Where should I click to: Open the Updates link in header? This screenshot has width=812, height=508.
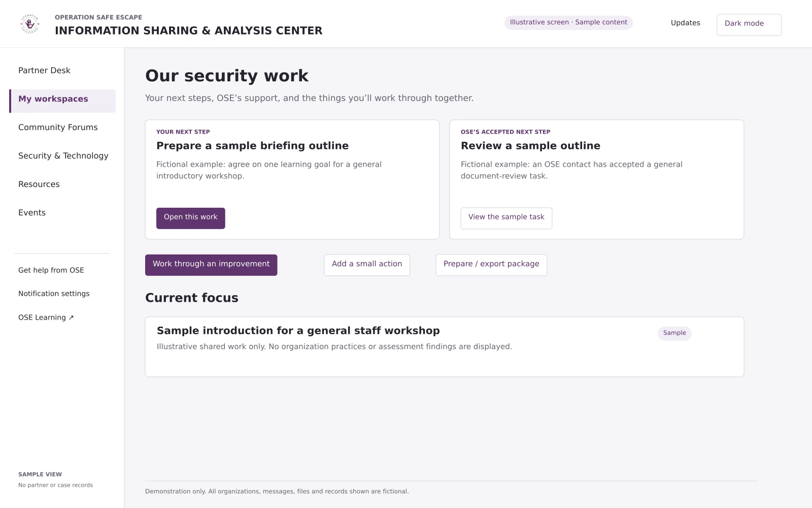pos(685,23)
